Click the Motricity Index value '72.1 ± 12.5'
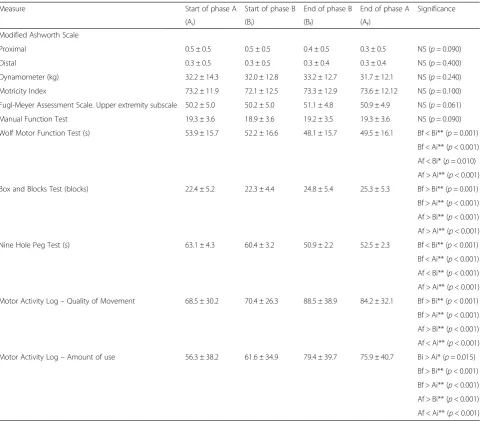 261,91
